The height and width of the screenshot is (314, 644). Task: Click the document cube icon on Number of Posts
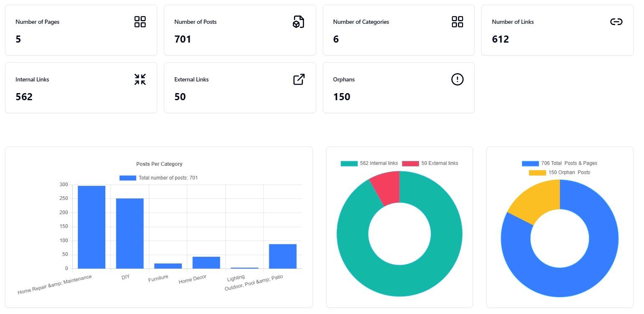pyautogui.click(x=299, y=22)
